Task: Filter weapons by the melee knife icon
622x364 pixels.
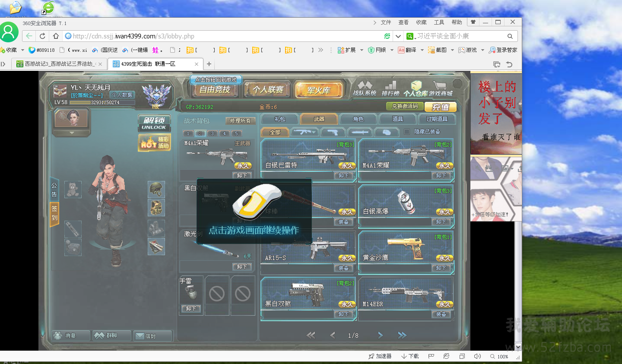Action: [x=359, y=132]
